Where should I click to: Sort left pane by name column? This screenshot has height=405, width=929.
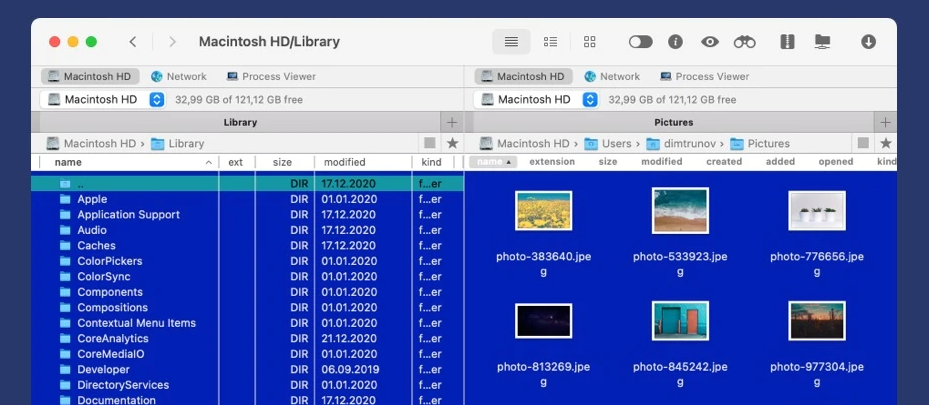pyautogui.click(x=68, y=162)
